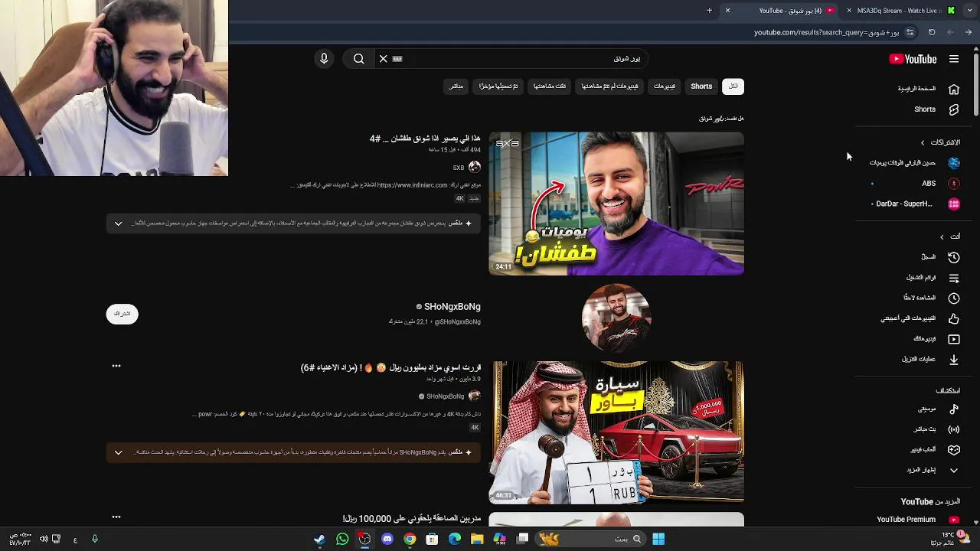The height and width of the screenshot is (551, 980).
Task: Expand the first video's AI summary chevron
Action: (118, 223)
